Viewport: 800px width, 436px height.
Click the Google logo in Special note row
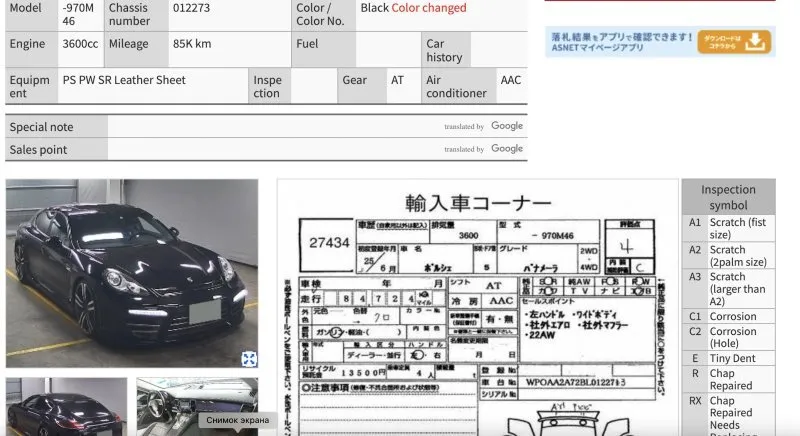click(x=506, y=126)
